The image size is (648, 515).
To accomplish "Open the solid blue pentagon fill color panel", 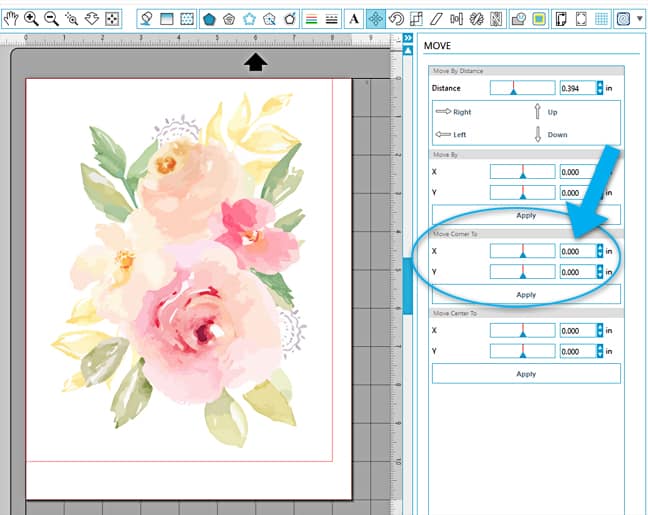I will tap(210, 19).
